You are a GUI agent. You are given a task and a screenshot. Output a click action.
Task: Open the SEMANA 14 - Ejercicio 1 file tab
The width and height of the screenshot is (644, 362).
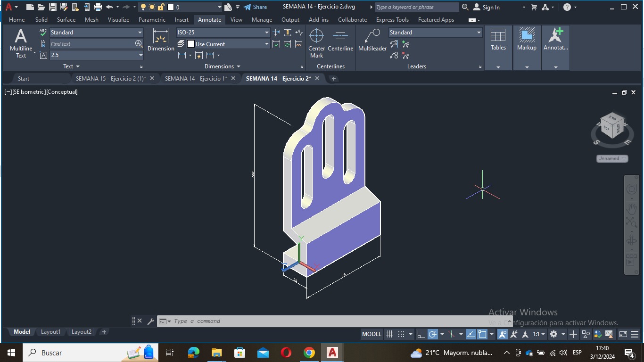click(x=196, y=79)
